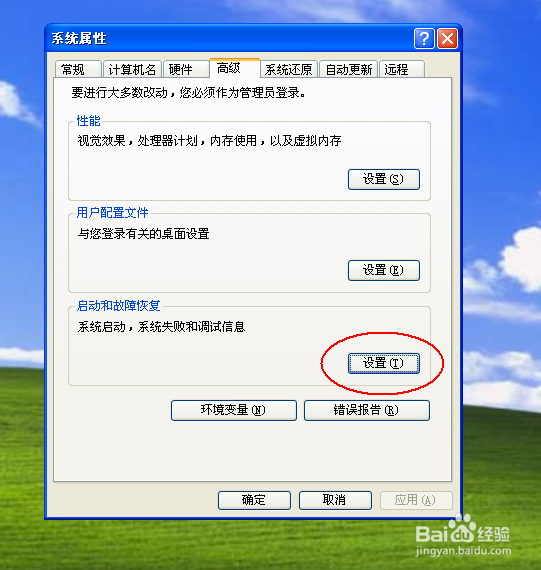Close the 系统属性 dialog with red X

tap(447, 39)
